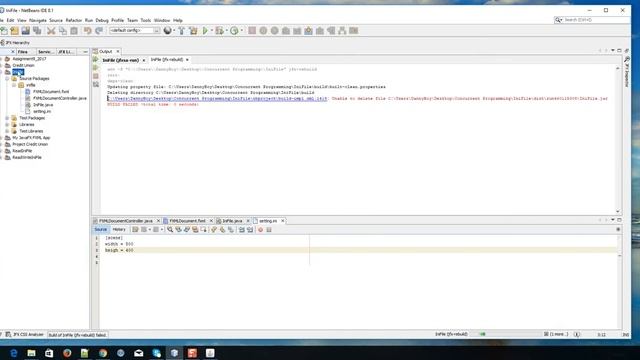This screenshot has height=360, width=640.
Task: Close the setting.ini editor tab
Action: coord(282,221)
